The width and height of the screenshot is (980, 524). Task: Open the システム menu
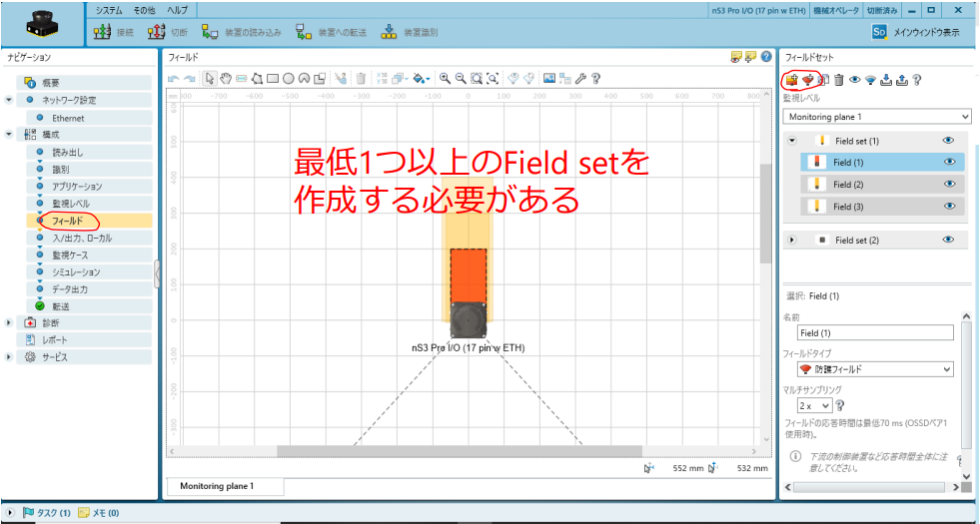tap(109, 11)
